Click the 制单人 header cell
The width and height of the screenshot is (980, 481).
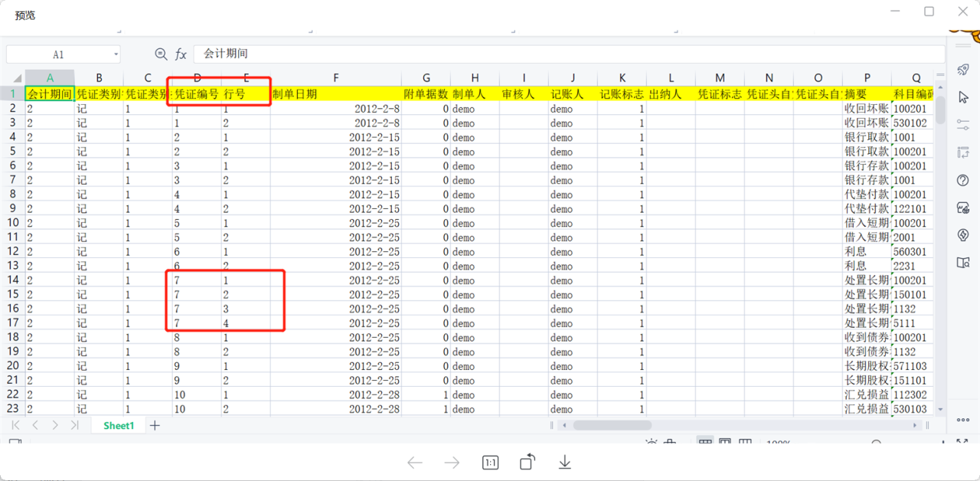tap(475, 94)
